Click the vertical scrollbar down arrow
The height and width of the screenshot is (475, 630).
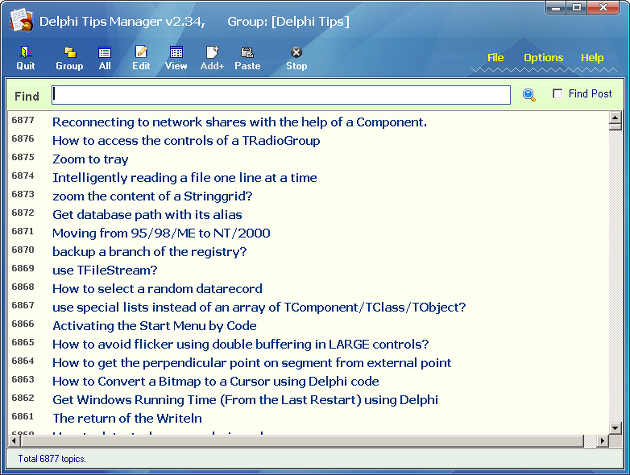pyautogui.click(x=615, y=428)
